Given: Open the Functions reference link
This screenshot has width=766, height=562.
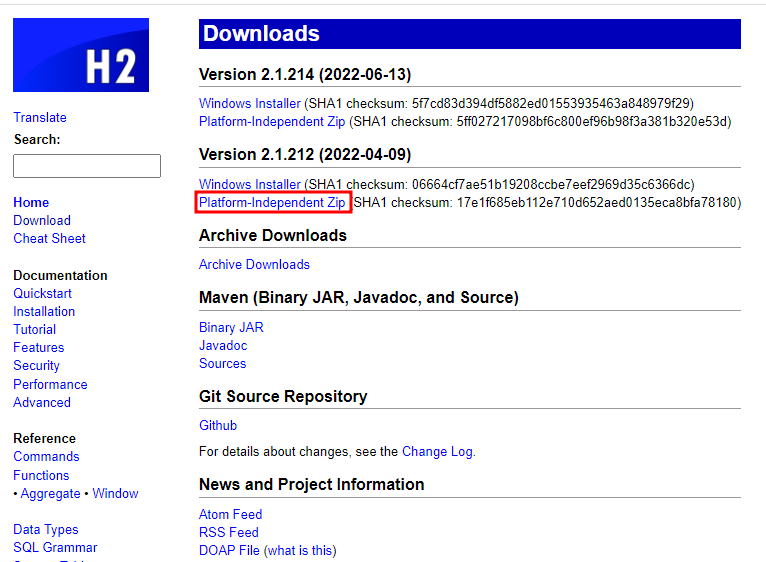Looking at the screenshot, I should pyautogui.click(x=42, y=475).
